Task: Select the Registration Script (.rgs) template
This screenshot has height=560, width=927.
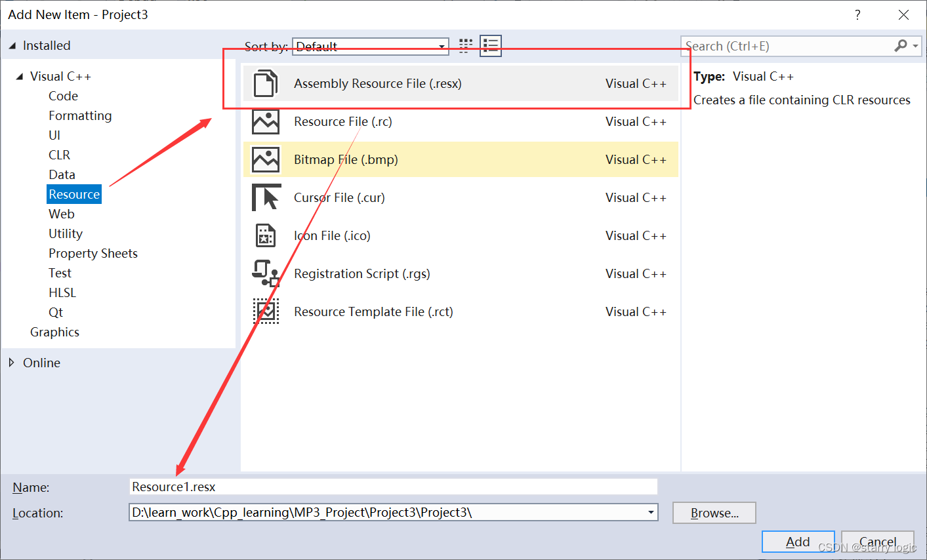Action: tap(363, 273)
